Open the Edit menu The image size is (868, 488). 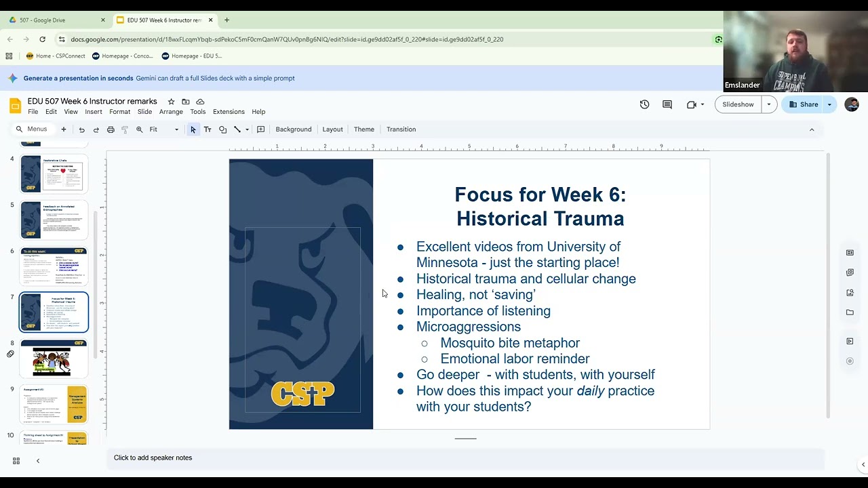(51, 112)
